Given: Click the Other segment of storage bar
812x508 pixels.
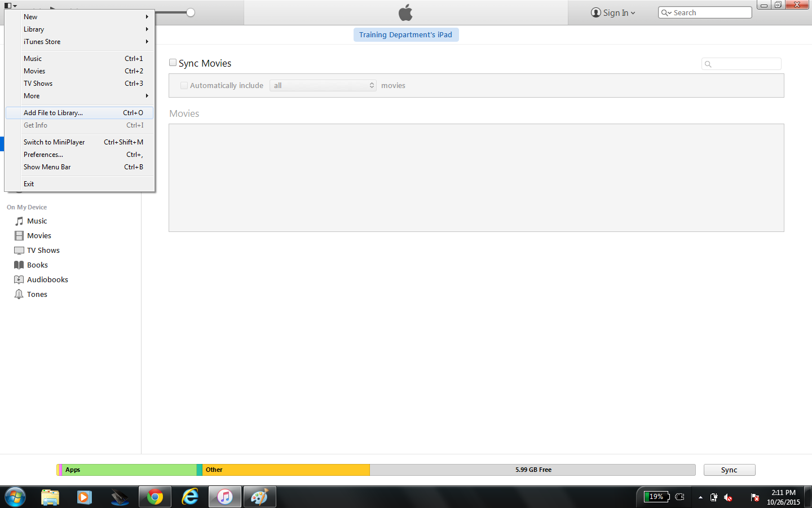Looking at the screenshot, I should pyautogui.click(x=286, y=470).
